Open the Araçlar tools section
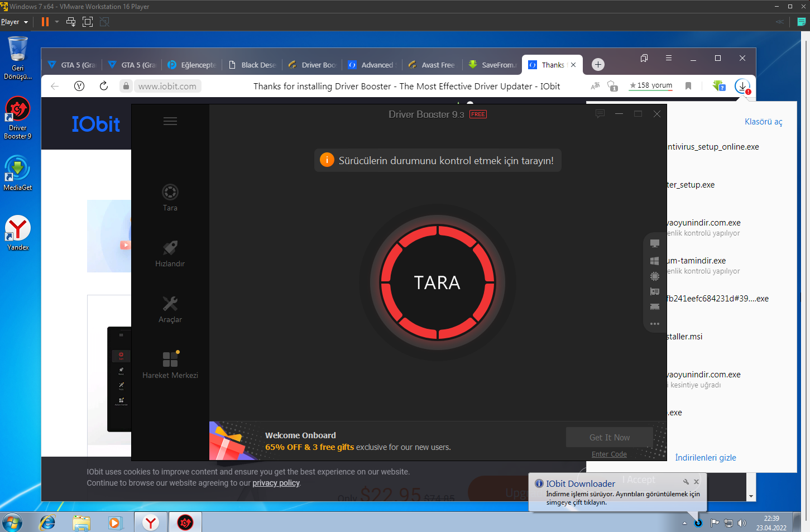810x532 pixels. (x=170, y=310)
